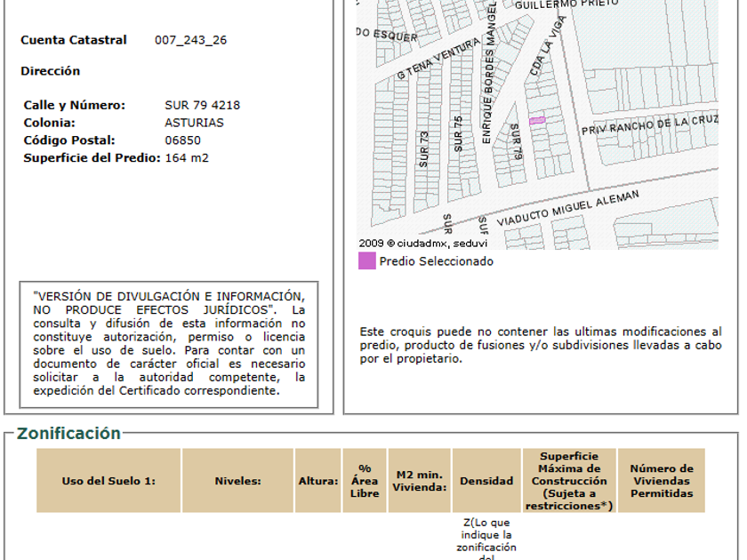Screen dimensions: 747x560
Task: Click the G TENA VENTURA street label
Action: pyautogui.click(x=438, y=60)
